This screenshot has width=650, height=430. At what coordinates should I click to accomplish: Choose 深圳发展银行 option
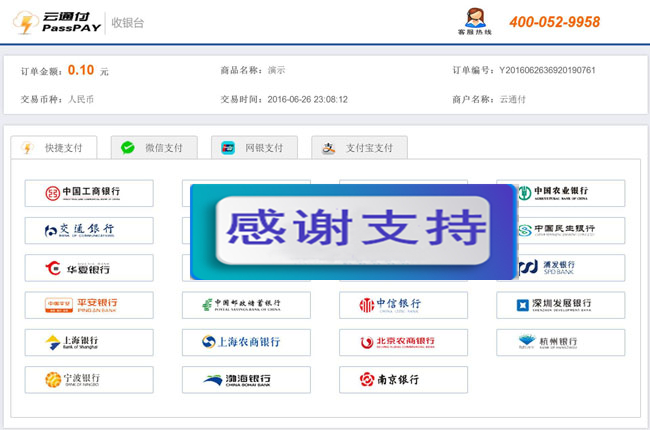click(560, 305)
